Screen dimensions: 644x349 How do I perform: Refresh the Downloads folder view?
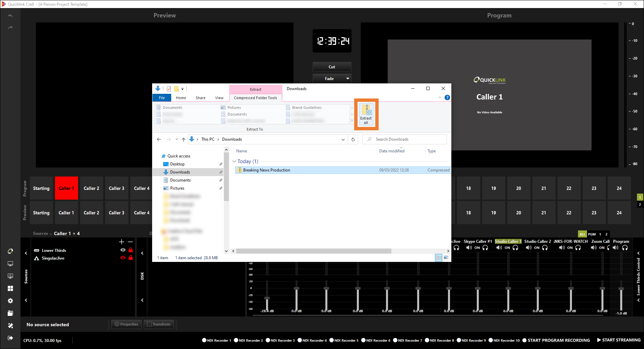click(x=353, y=139)
